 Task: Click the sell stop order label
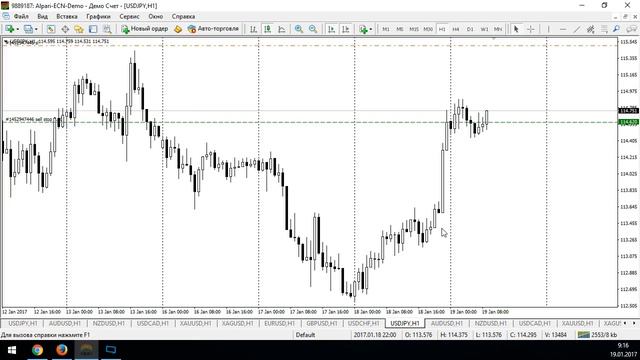pyautogui.click(x=29, y=120)
